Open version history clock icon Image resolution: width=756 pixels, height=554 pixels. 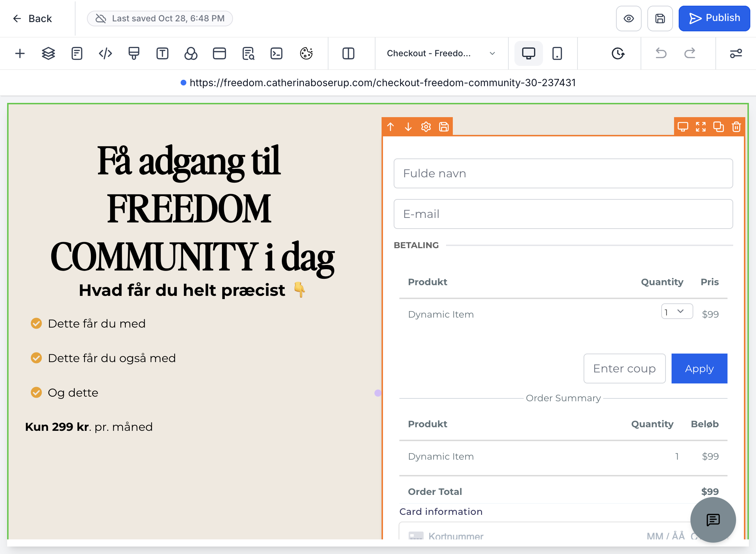[x=618, y=53]
